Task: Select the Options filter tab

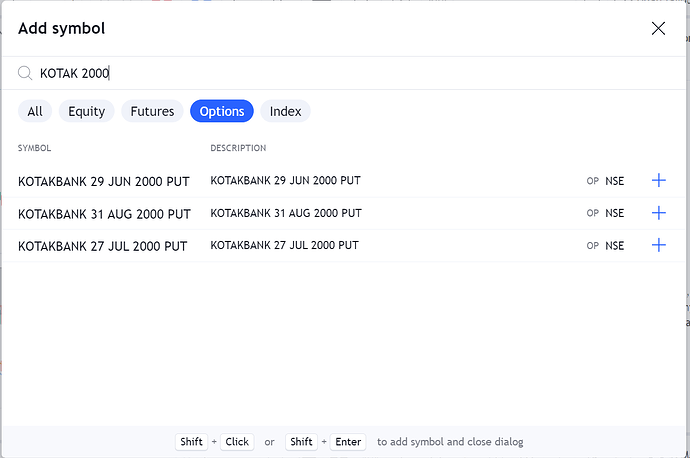Action: point(222,111)
